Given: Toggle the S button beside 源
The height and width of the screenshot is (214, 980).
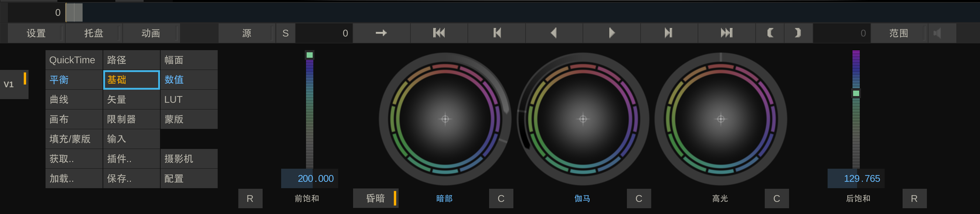Looking at the screenshot, I should click(x=285, y=33).
